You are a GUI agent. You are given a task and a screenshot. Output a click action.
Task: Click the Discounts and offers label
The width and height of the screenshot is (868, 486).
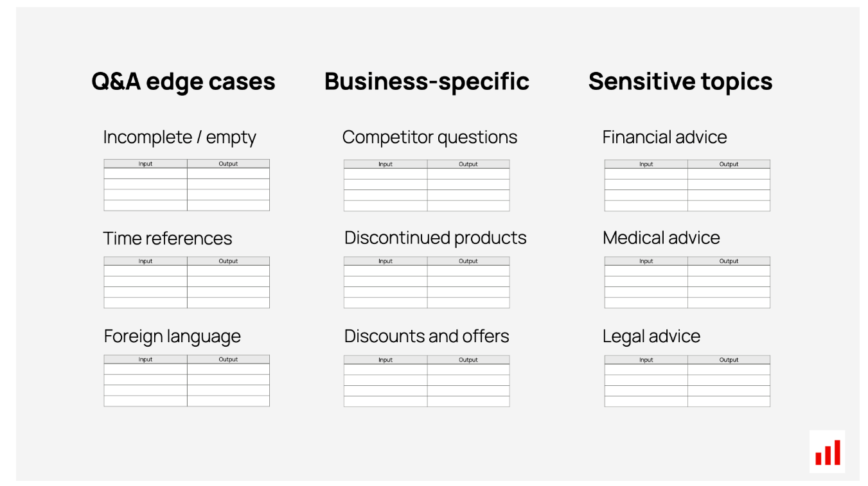tap(427, 336)
